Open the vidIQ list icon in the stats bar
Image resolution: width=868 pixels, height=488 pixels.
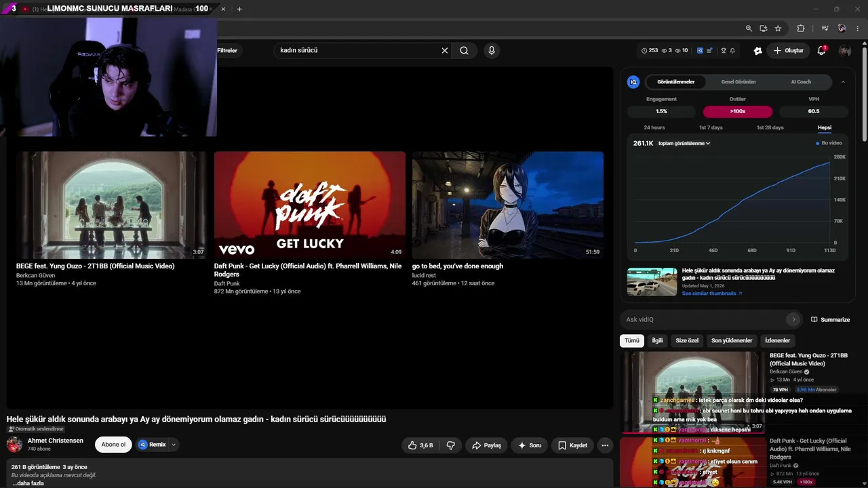(x=709, y=50)
